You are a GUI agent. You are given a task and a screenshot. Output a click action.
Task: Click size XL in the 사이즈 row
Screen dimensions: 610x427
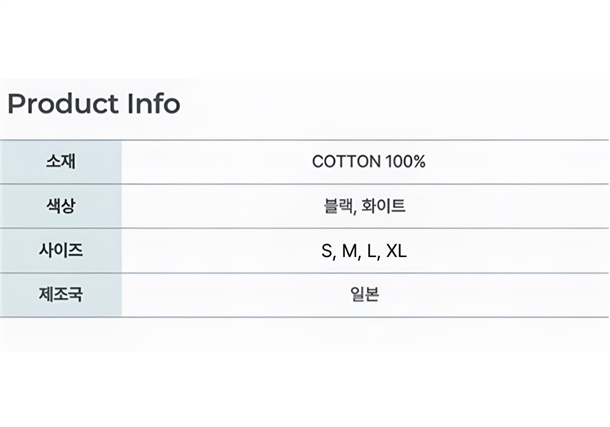point(396,251)
